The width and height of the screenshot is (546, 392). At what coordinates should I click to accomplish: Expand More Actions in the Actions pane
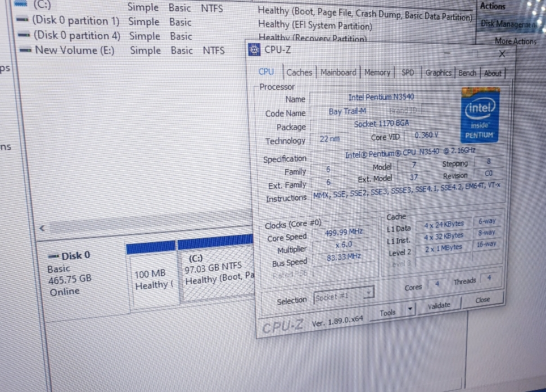515,41
